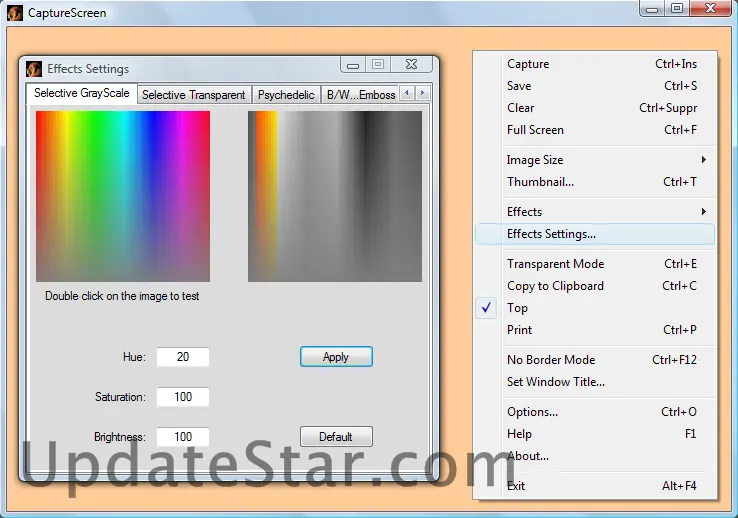Screen dimensions: 738x518
Task: Click the Apply button
Action: [336, 357]
